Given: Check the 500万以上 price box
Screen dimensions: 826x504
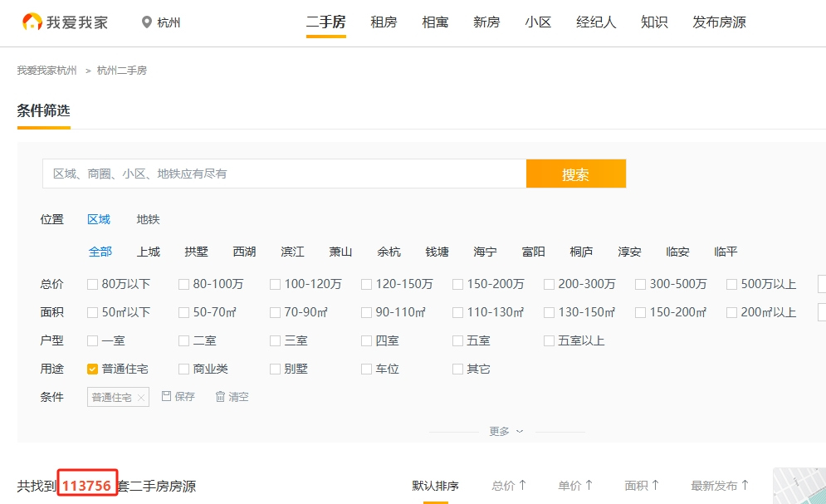Looking at the screenshot, I should tap(731, 285).
